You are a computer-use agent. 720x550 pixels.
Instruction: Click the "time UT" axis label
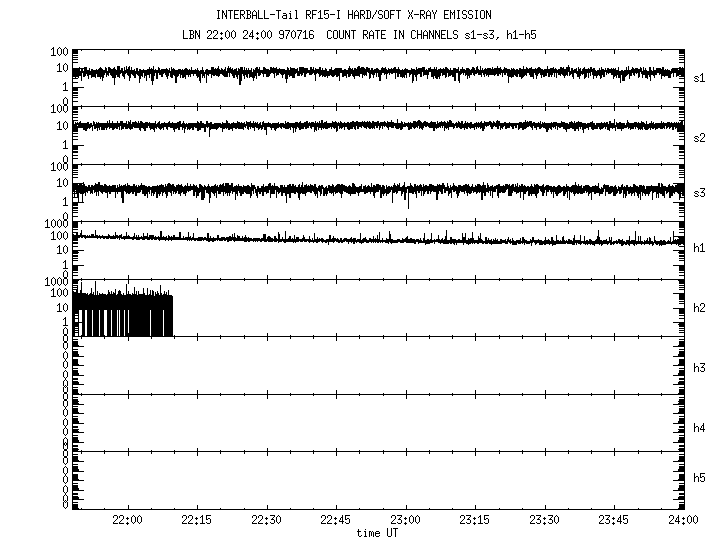click(x=378, y=534)
